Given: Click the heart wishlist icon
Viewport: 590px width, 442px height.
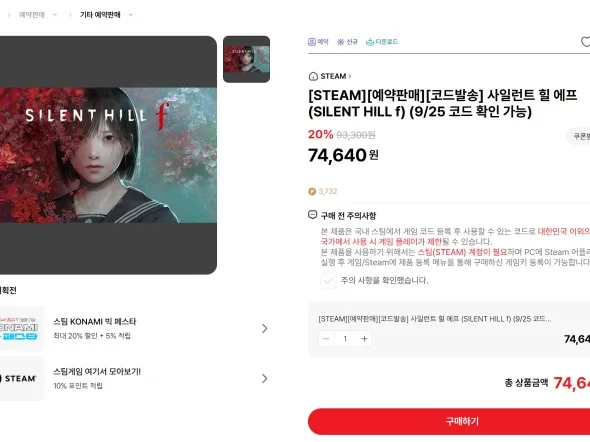Looking at the screenshot, I should coord(585,42).
